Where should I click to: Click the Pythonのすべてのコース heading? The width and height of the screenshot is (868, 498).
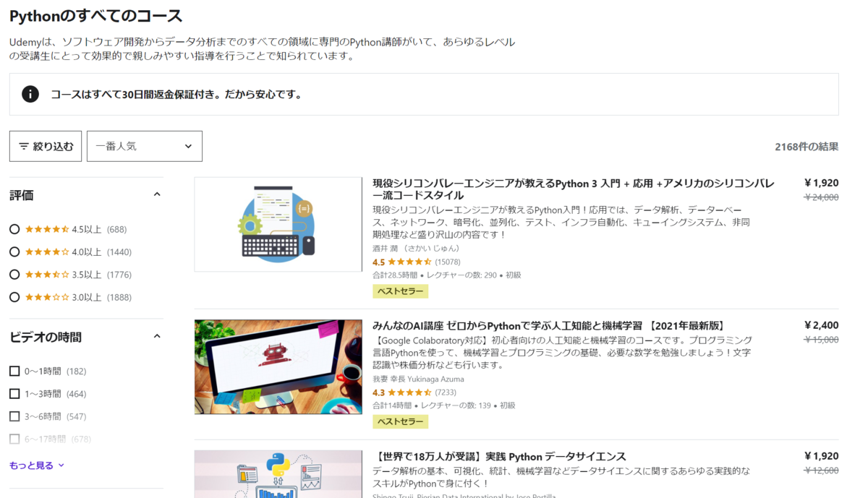[x=96, y=15]
